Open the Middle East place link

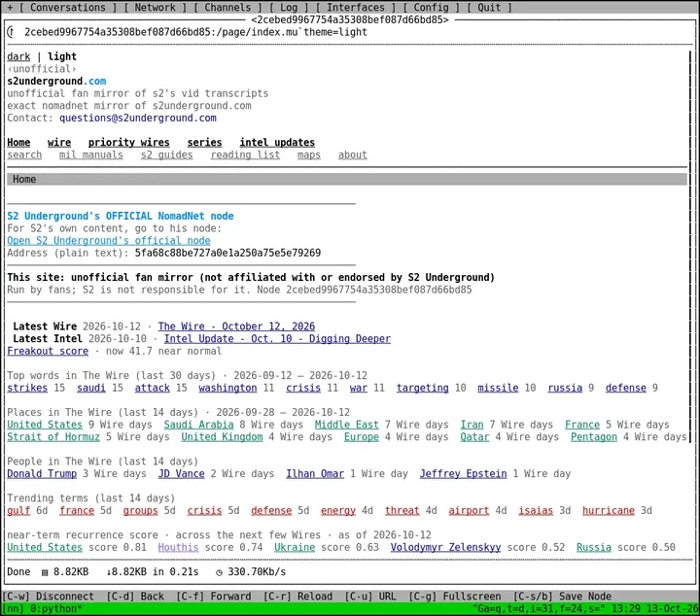pos(347,425)
